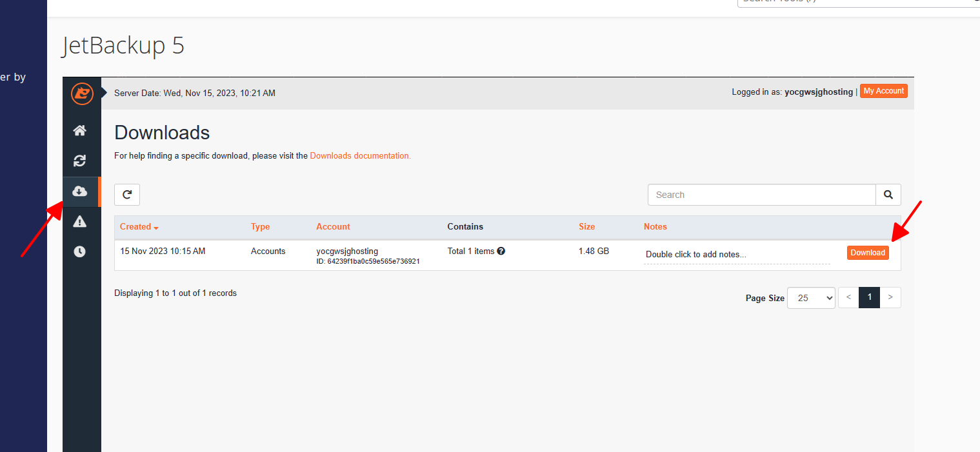Click the help icon beside Total 1 items

pos(501,251)
